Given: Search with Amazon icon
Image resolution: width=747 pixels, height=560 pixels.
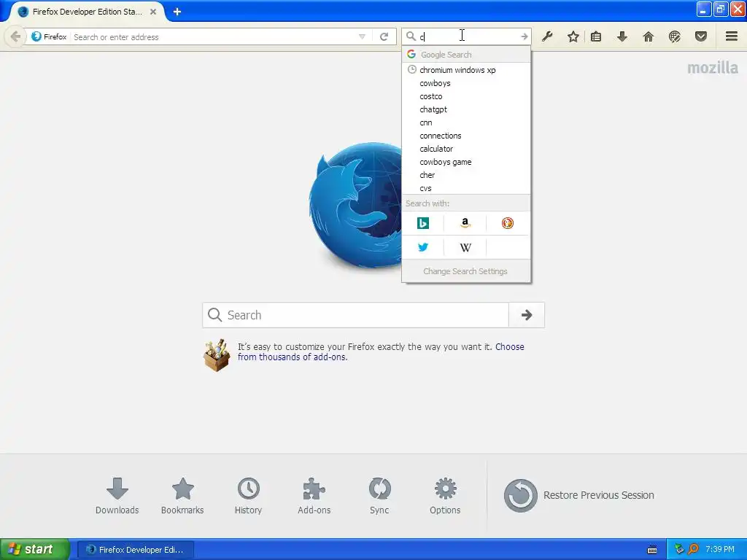Looking at the screenshot, I should click(x=465, y=223).
